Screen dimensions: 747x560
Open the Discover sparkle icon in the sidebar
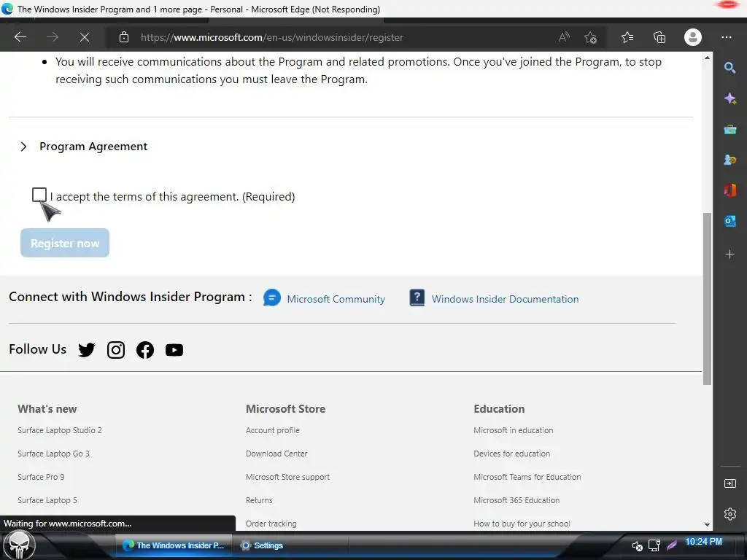click(x=729, y=98)
